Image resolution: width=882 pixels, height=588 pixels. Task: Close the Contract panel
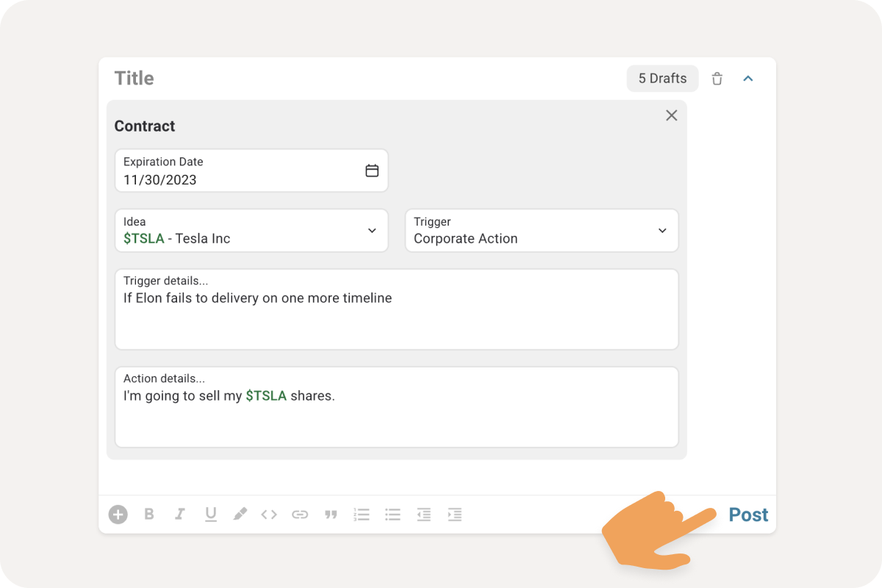672,115
